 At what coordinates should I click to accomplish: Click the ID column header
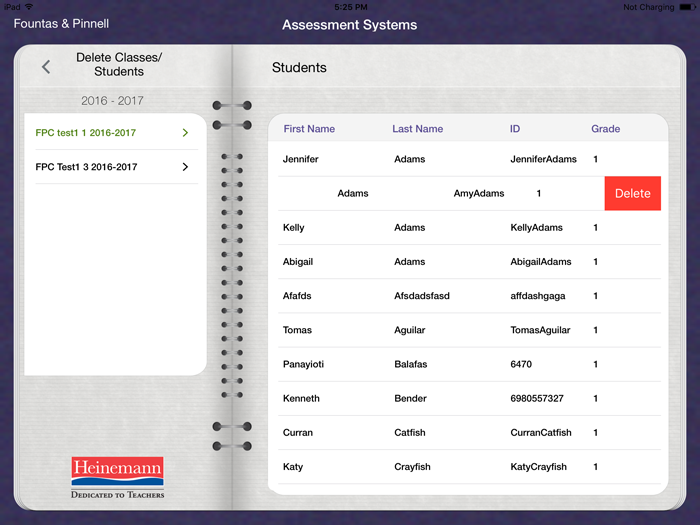[515, 129]
